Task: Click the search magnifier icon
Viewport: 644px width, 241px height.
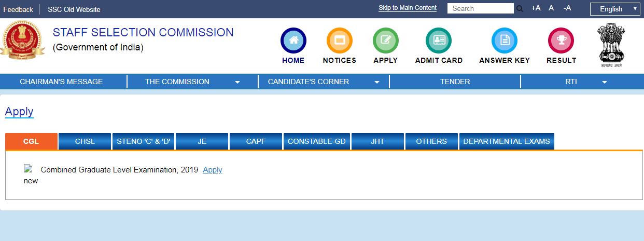Action: click(x=520, y=8)
